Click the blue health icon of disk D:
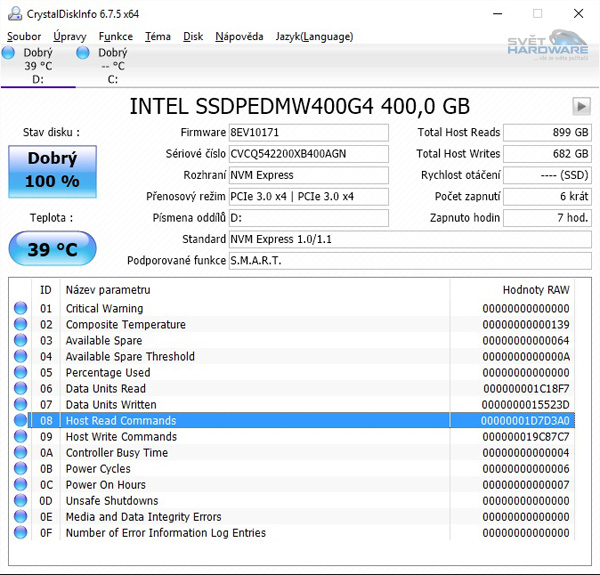The width and height of the screenshot is (600, 575). click(x=8, y=53)
